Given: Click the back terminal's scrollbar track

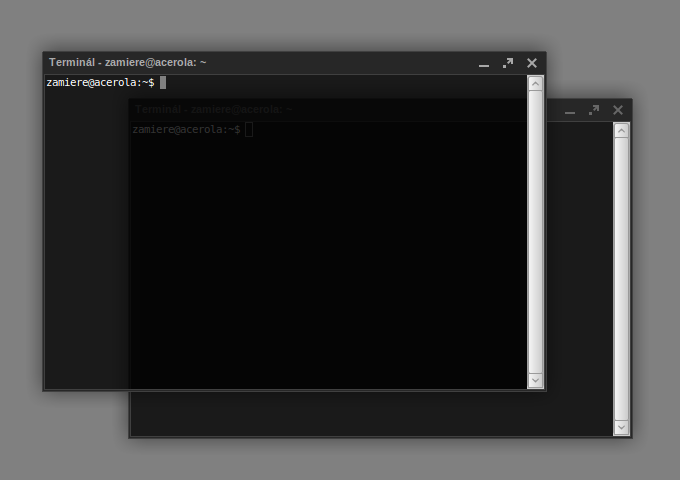Looking at the screenshot, I should (621, 279).
